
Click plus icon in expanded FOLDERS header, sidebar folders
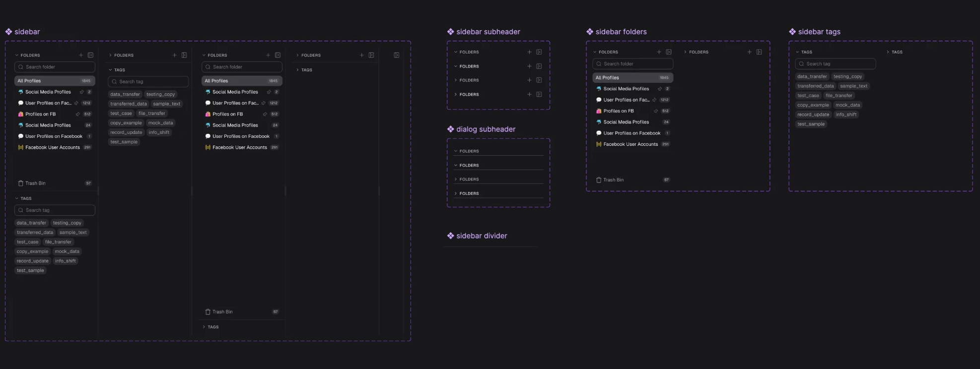pos(659,52)
